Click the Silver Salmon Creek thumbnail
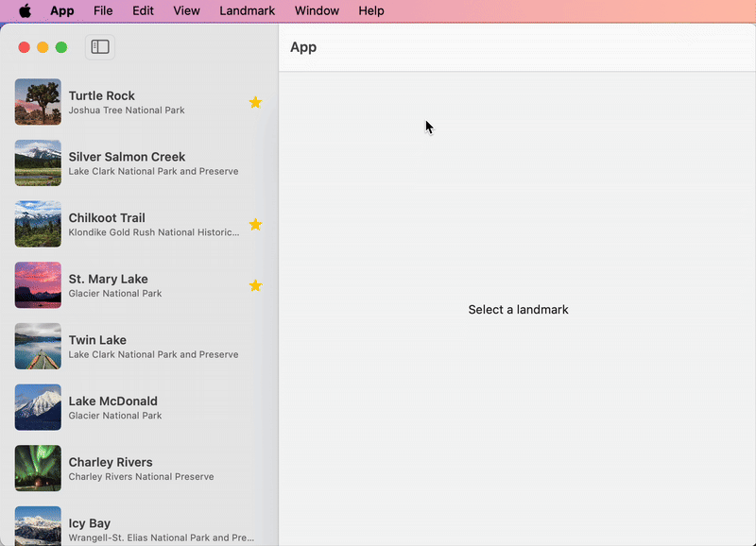Viewport: 756px width, 546px height. 38,163
